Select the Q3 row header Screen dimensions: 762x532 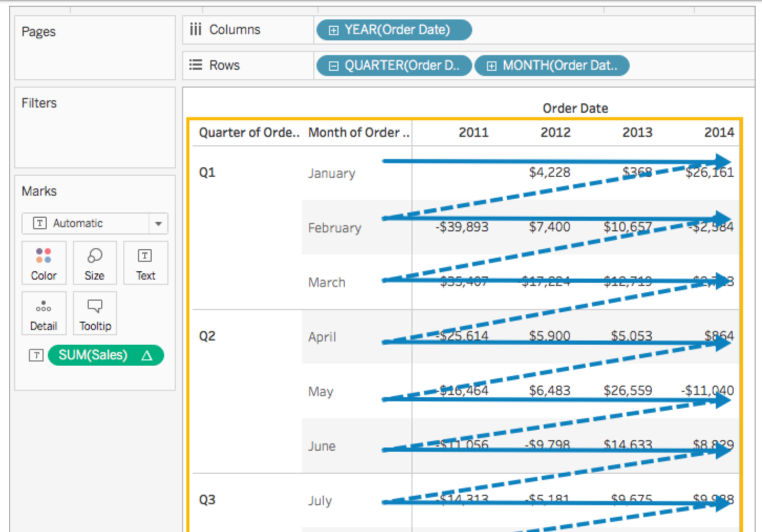click(x=207, y=500)
